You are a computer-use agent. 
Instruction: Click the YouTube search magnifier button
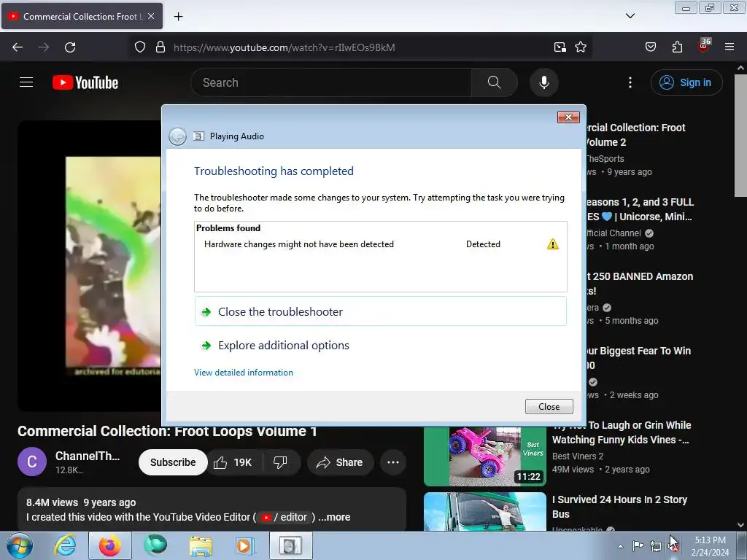495,82
